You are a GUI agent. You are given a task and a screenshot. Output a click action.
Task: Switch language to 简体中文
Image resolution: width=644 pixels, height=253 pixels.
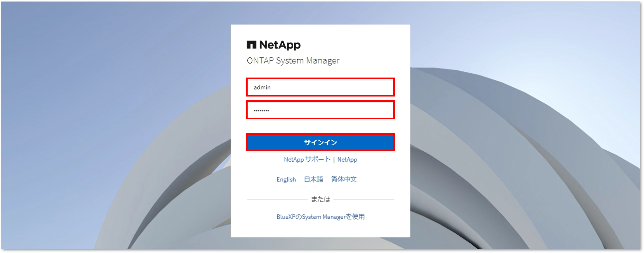click(344, 179)
